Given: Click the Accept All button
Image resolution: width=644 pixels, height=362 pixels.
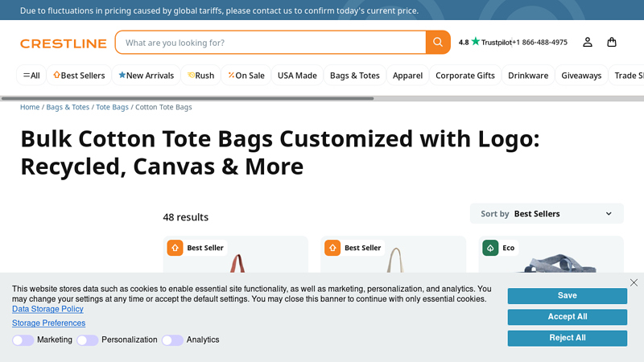Looking at the screenshot, I should pyautogui.click(x=568, y=317).
